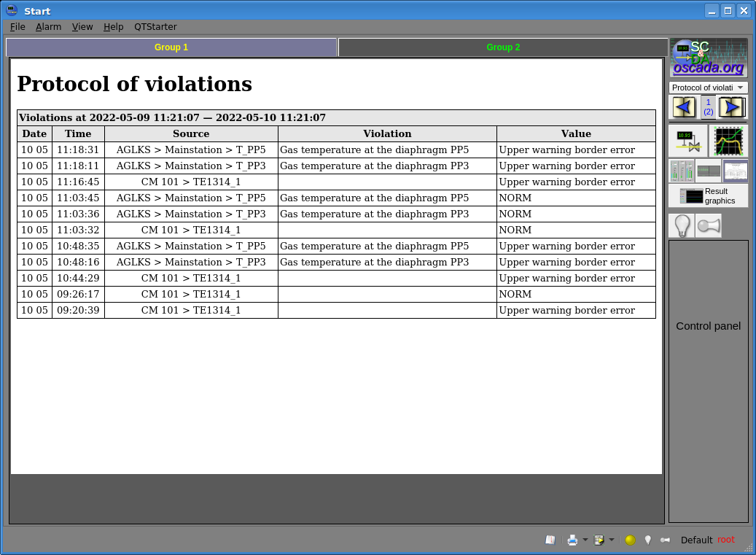Switch to the Group 2 tab
Screen dimensions: 756x555
(x=503, y=47)
